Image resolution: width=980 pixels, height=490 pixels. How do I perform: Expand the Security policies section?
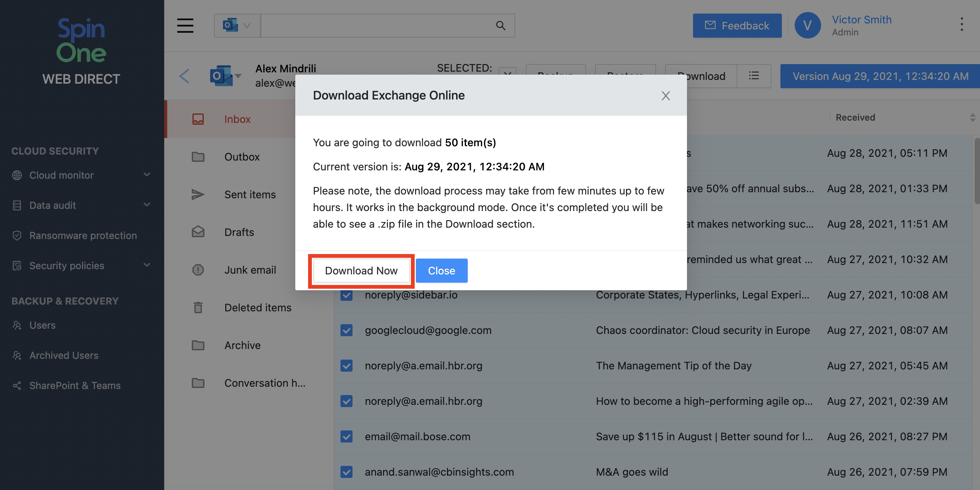[x=147, y=265]
